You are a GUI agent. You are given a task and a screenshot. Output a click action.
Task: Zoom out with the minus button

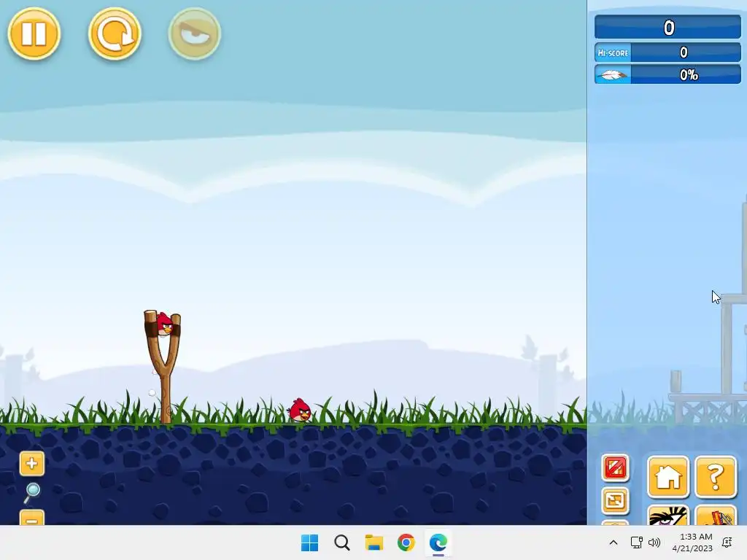32,518
